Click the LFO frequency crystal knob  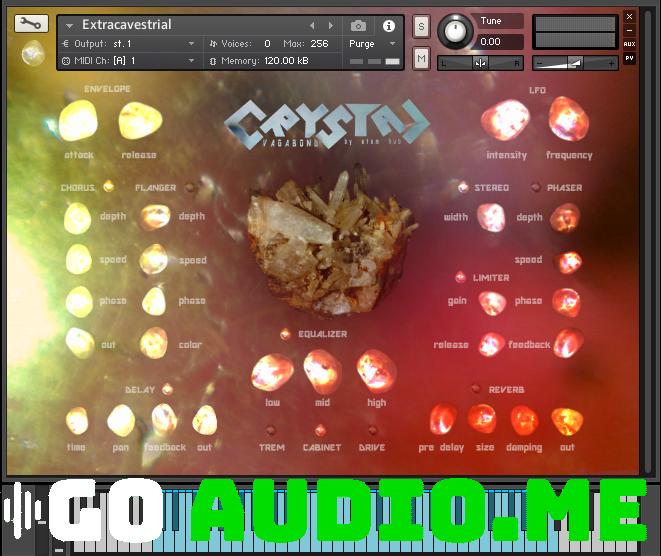point(568,120)
